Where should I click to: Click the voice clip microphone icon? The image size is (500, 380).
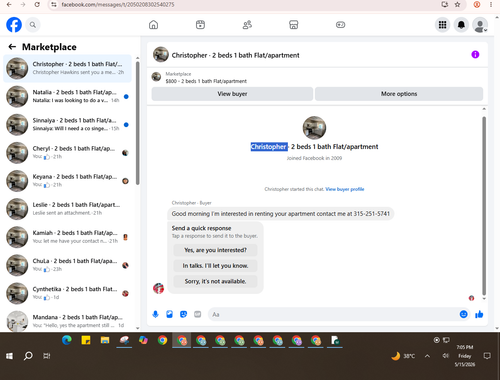155,314
